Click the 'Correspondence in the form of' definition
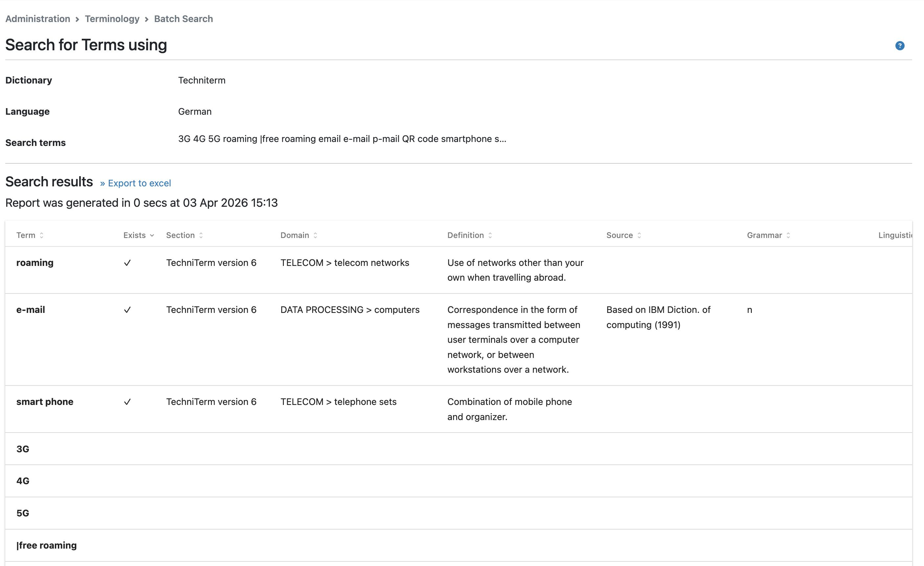This screenshot has width=924, height=566. click(x=513, y=340)
